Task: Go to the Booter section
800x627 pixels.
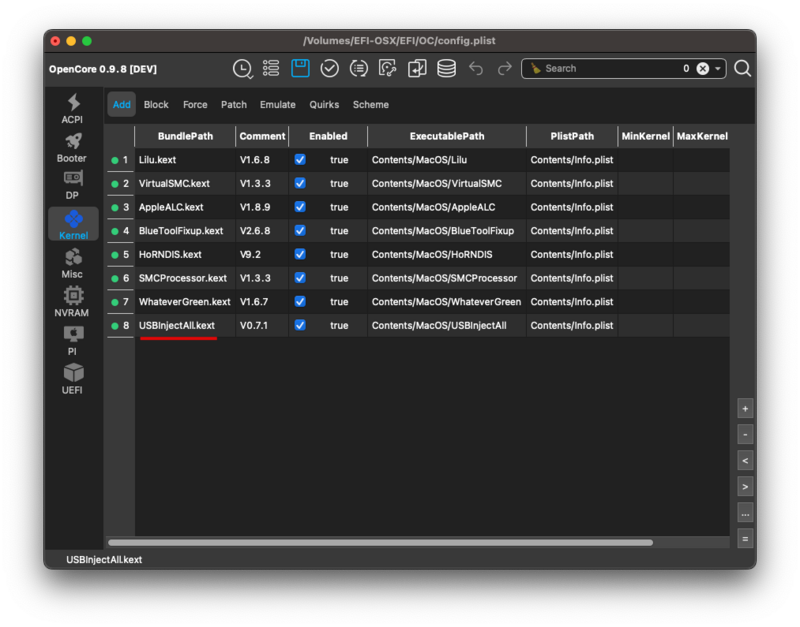Action: pyautogui.click(x=72, y=148)
